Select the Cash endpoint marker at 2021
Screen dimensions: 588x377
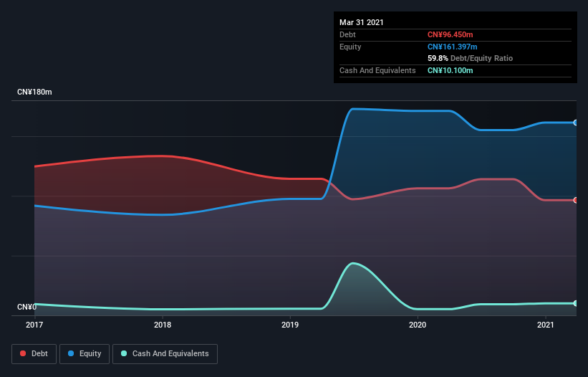(576, 303)
